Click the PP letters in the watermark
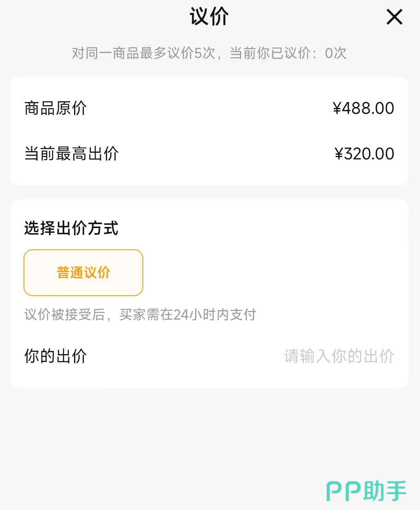 [344, 491]
